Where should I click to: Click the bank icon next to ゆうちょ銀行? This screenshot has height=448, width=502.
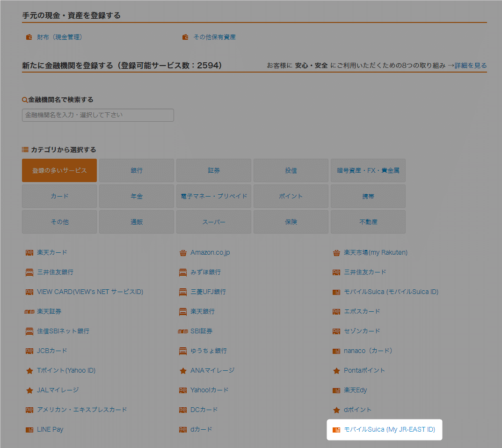(183, 351)
